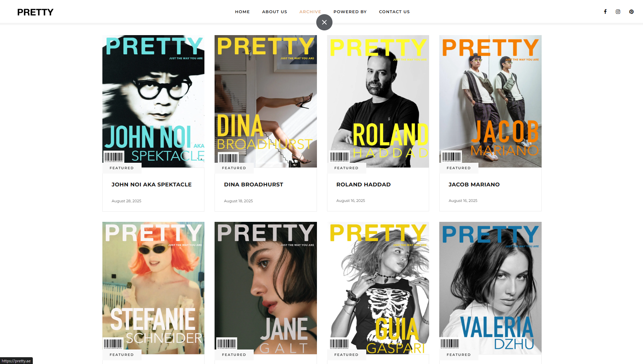Select the Archive menu item

coord(310,12)
